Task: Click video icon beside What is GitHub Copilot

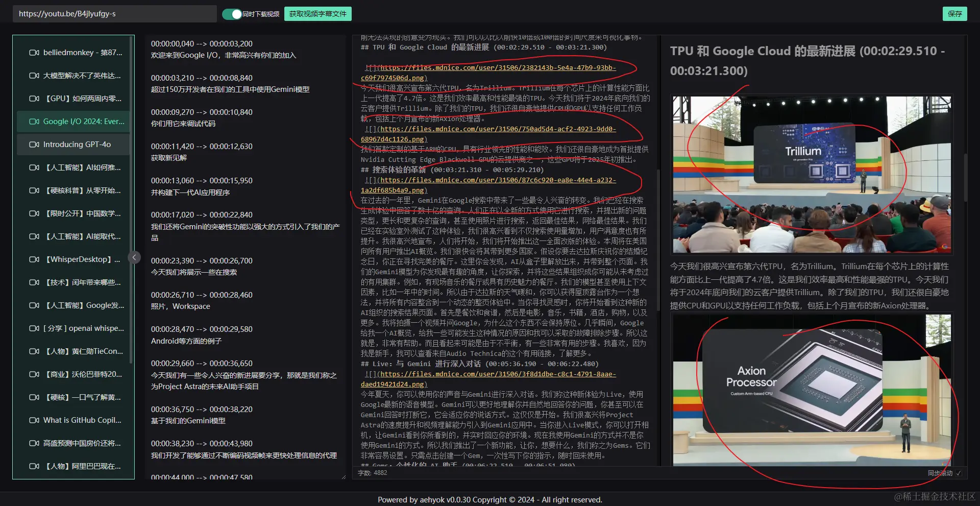Action: pos(34,420)
